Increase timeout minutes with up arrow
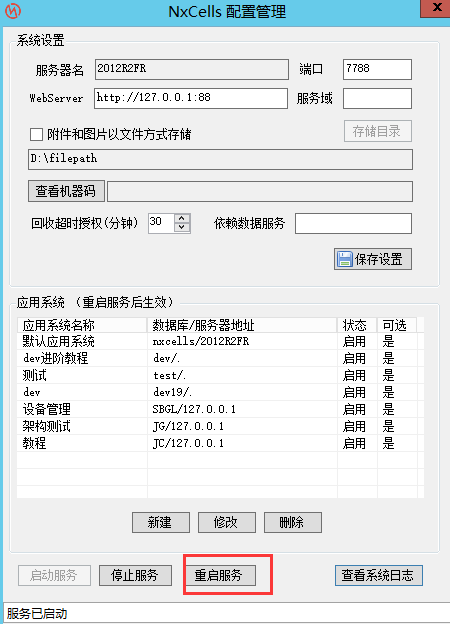450x624 pixels. [x=182, y=218]
